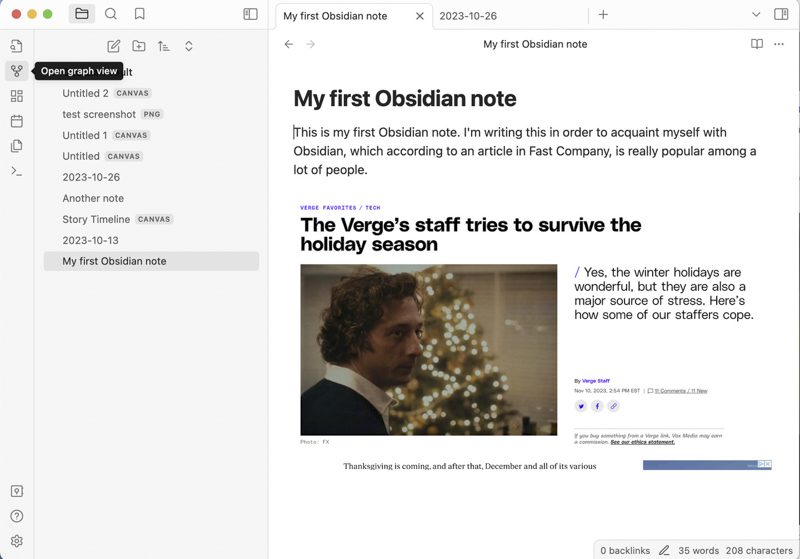Insert template ribbon icon
Viewport: 800px width, 559px height.
pos(16,146)
